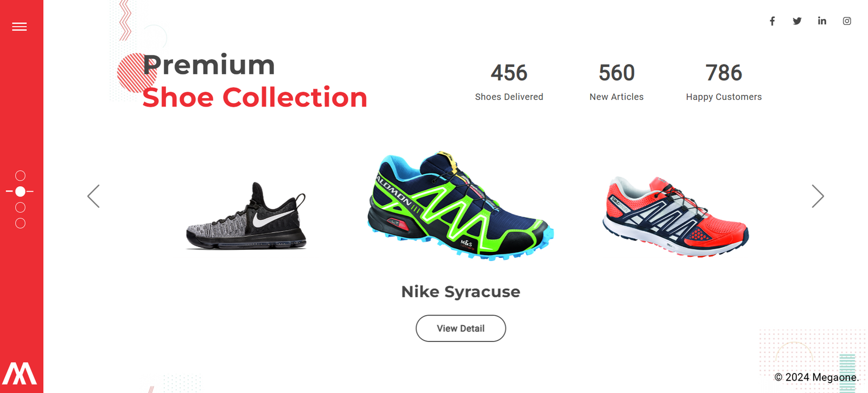
Task: Select the green Salomon shoe image
Action: coord(461,206)
